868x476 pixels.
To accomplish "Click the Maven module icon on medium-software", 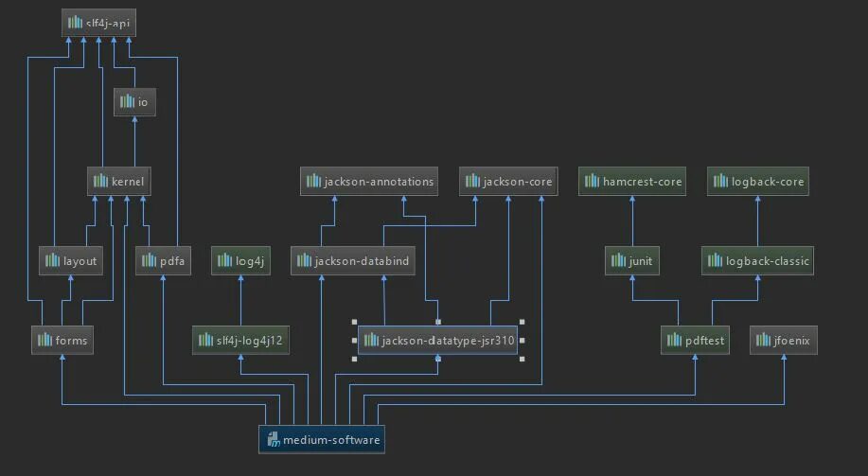I will pyautogui.click(x=274, y=439).
